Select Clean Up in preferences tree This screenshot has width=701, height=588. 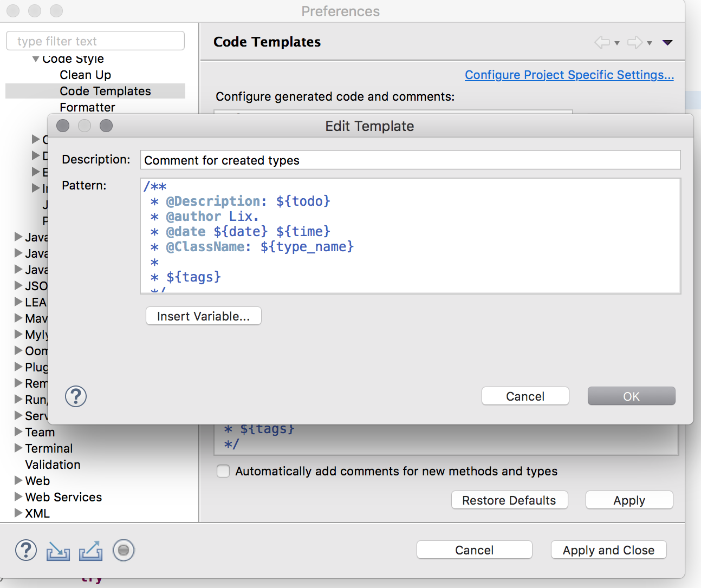pos(85,75)
